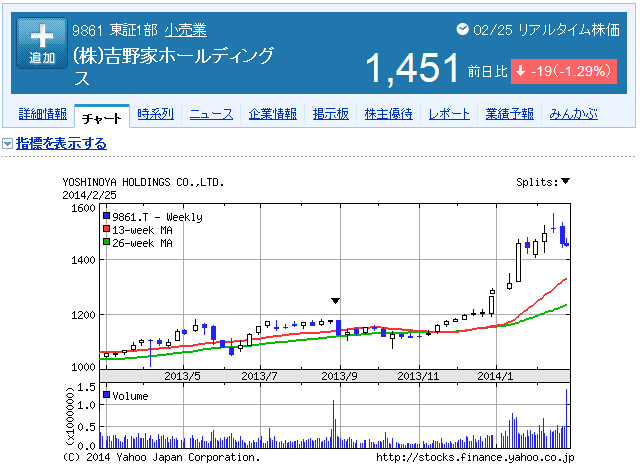Click the 1,451 stock price
Image resolution: width=640 pixels, height=468 pixels.
tap(413, 68)
